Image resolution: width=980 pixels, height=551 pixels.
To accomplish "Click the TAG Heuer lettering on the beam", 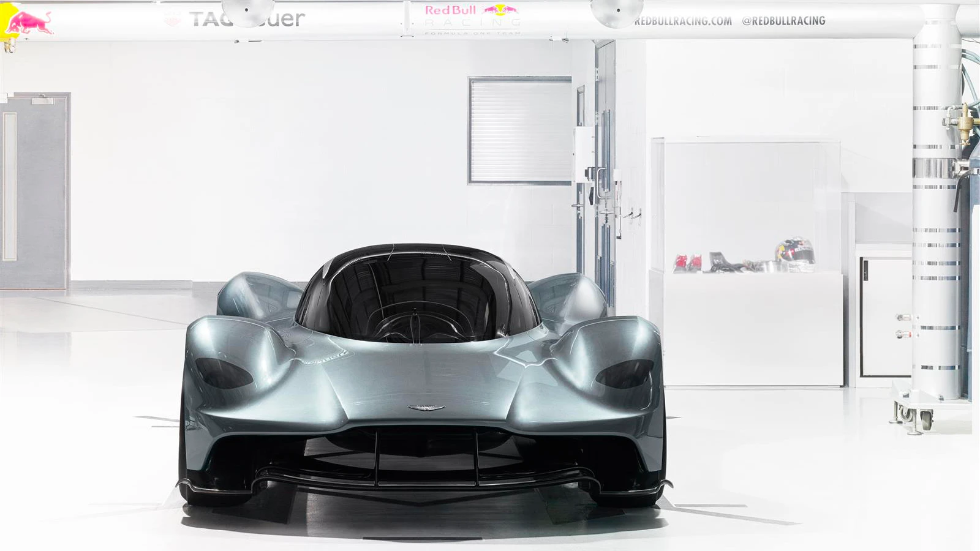I will tap(247, 19).
